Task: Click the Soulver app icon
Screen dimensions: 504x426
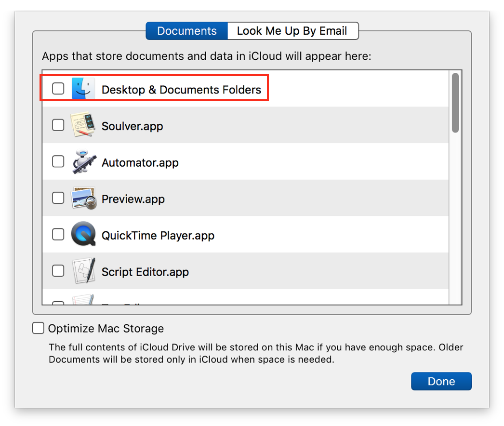Action: pyautogui.click(x=83, y=126)
